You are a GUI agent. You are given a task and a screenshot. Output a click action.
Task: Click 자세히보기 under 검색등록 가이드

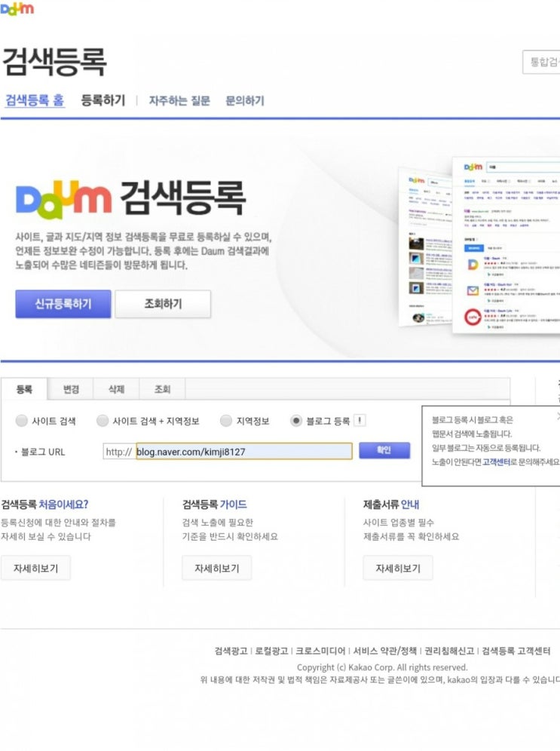(217, 568)
